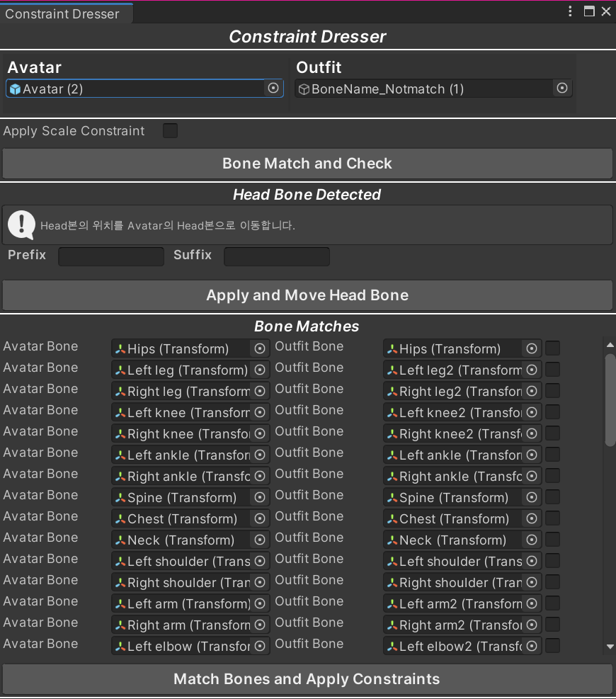
Task: Open picker for avatar Left leg bone
Action: pos(260,370)
